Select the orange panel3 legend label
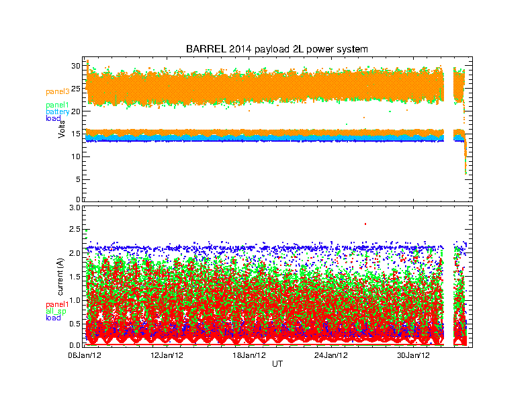This screenshot has height=411, width=532. (57, 91)
